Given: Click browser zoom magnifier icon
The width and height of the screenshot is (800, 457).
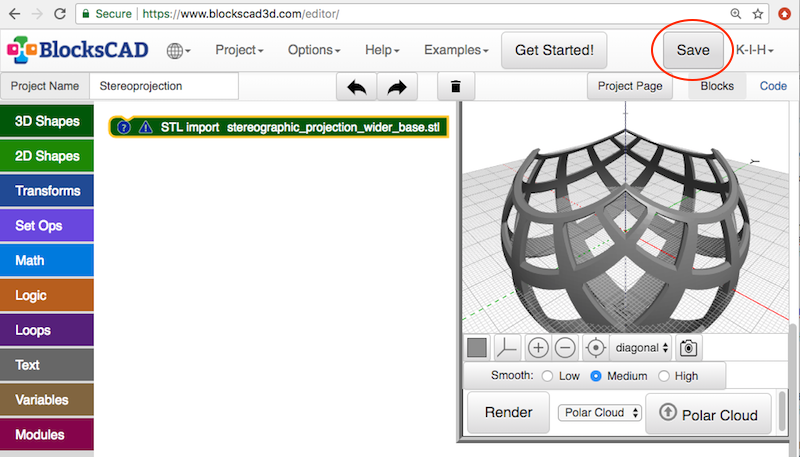Looking at the screenshot, I should pyautogui.click(x=735, y=14).
